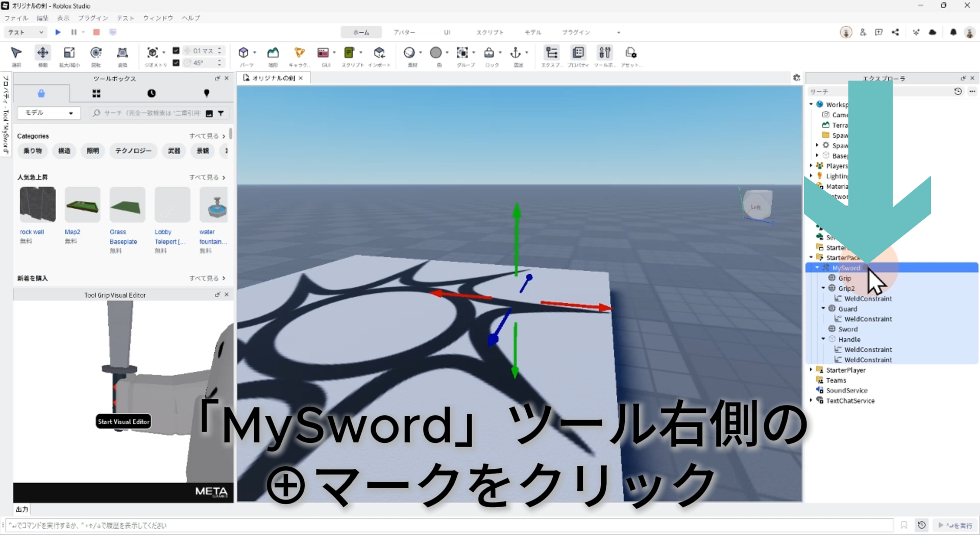This screenshot has width=980, height=551.
Task: Click the Script insert icon
Action: 350,53
